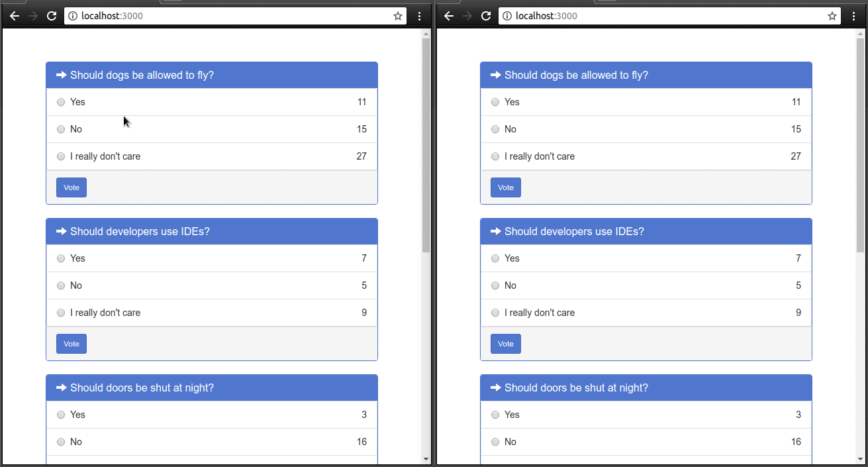The image size is (868, 467).
Task: Click back arrow in right browser window
Action: (x=449, y=16)
